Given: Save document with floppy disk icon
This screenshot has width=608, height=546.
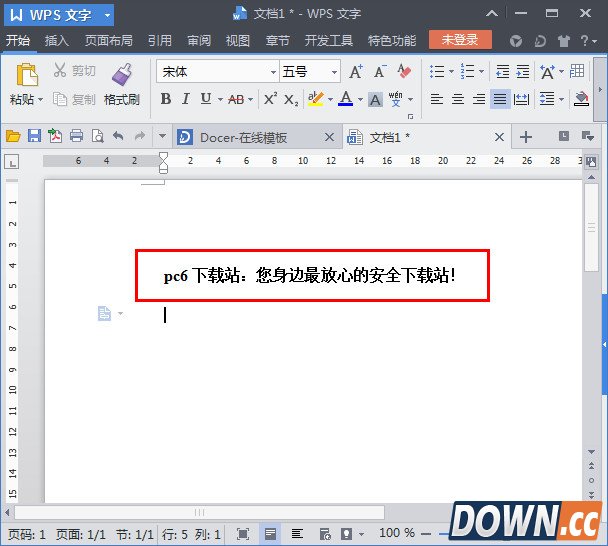Looking at the screenshot, I should tap(34, 136).
